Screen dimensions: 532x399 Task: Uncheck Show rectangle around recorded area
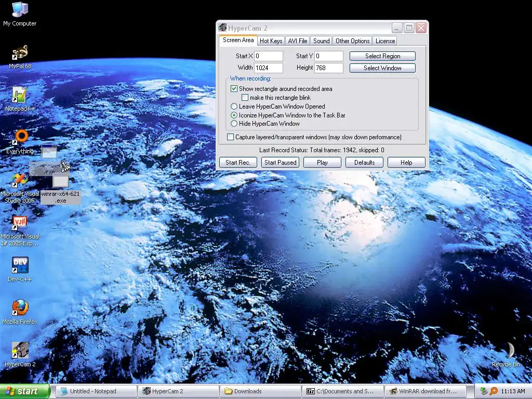[234, 88]
